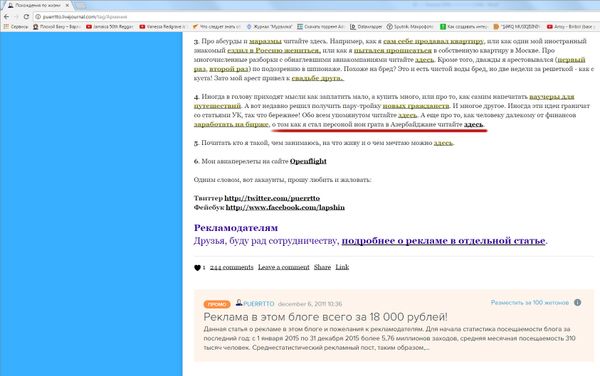Open the last YouTube bookmark Array
The width and height of the screenshot is (600, 376).
[570, 27]
